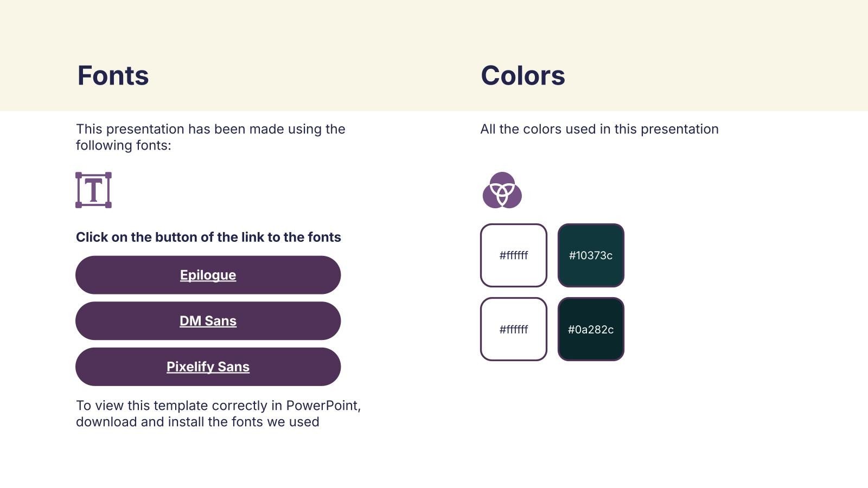Click the 'T' letter inside the font icon

pyautogui.click(x=94, y=190)
